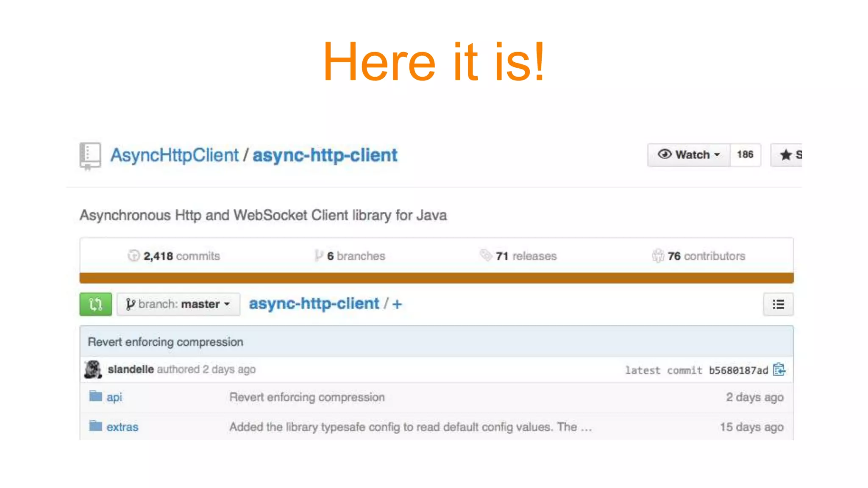Click the green compare branches button
Screen dimensions: 868x488
tap(96, 304)
